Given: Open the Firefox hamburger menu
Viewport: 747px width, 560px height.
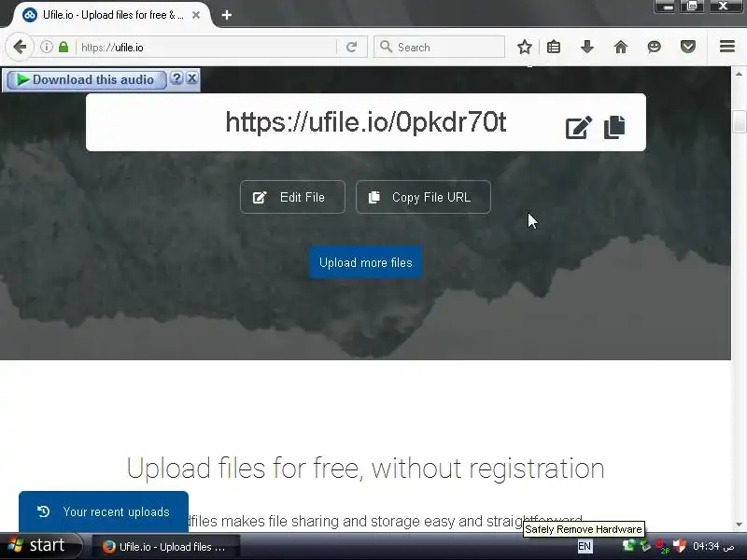Looking at the screenshot, I should click(x=727, y=47).
